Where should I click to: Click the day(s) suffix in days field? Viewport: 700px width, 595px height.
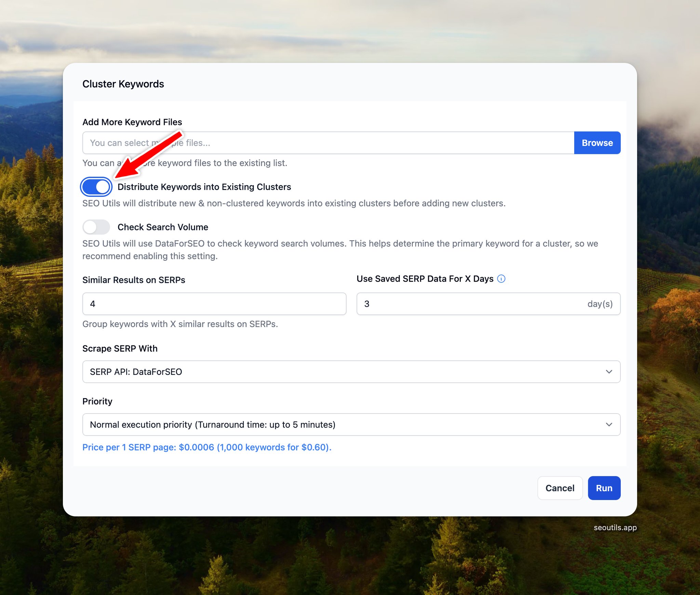tap(600, 304)
